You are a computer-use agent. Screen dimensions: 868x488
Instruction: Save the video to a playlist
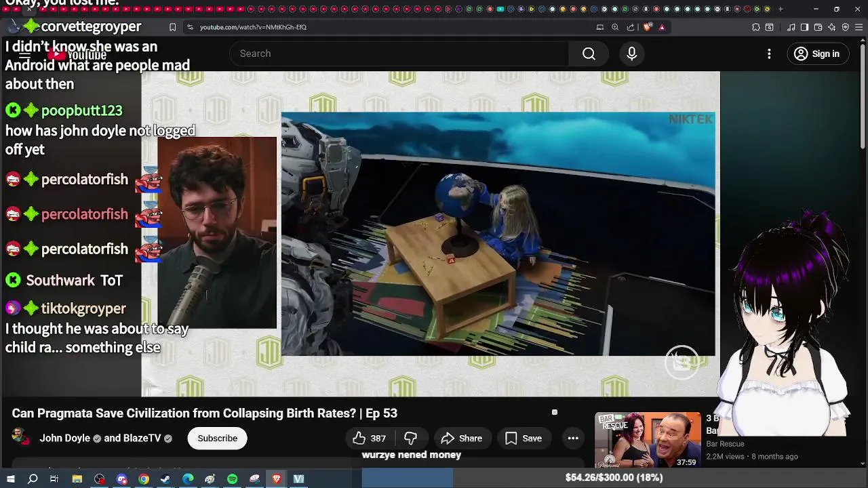click(x=524, y=439)
